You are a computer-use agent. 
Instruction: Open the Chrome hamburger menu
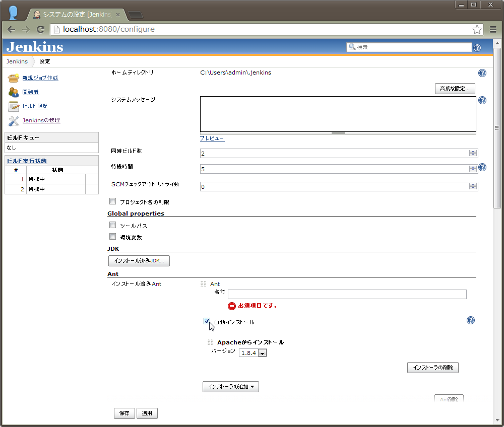(493, 30)
